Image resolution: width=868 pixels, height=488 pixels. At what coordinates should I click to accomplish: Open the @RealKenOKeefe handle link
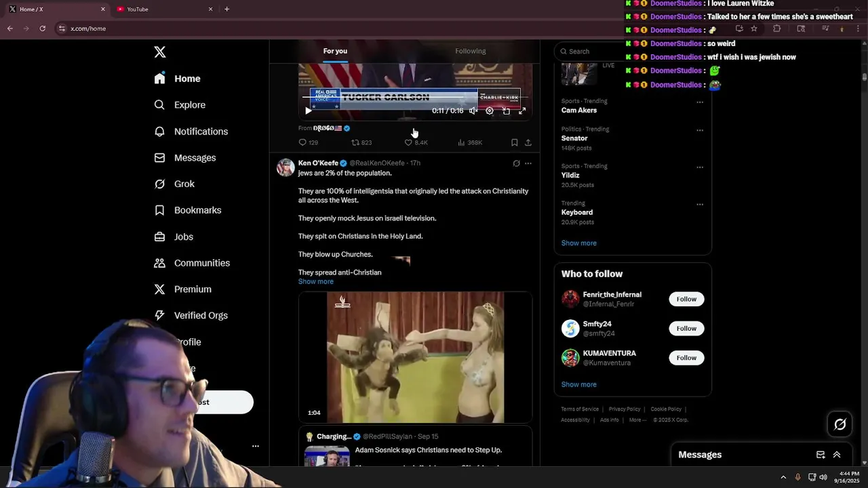click(x=376, y=163)
